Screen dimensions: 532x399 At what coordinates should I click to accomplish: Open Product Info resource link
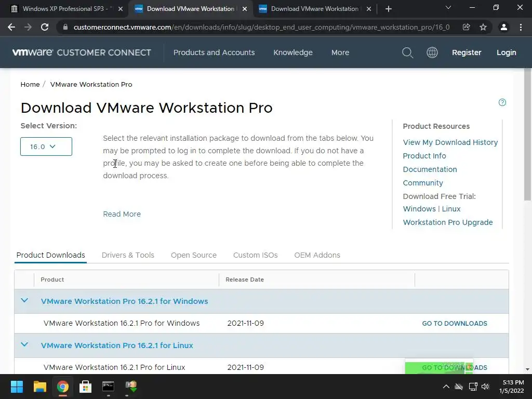(424, 156)
